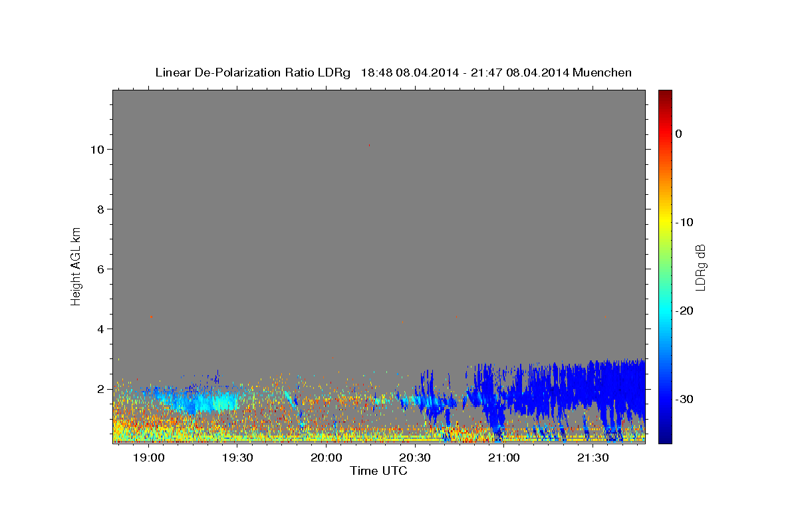Click the '19:00' time tick label
The width and height of the screenshot is (798, 532).
(x=148, y=458)
